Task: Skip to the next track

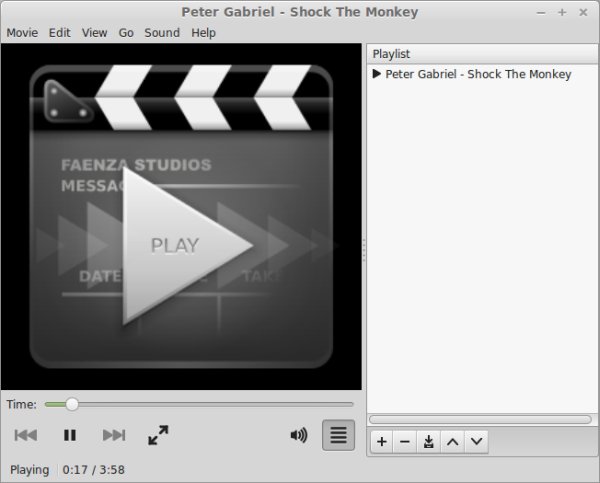Action: (114, 435)
